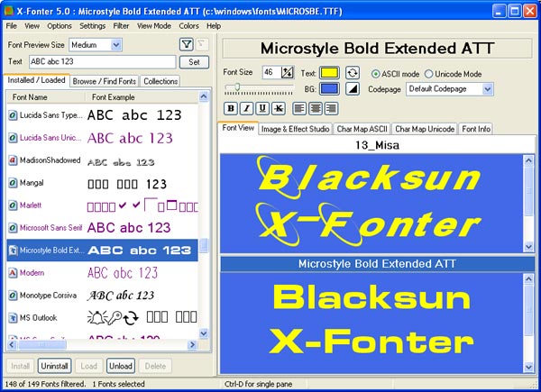Click the blue BG color swatch
The width and height of the screenshot is (541, 392).
pos(329,89)
